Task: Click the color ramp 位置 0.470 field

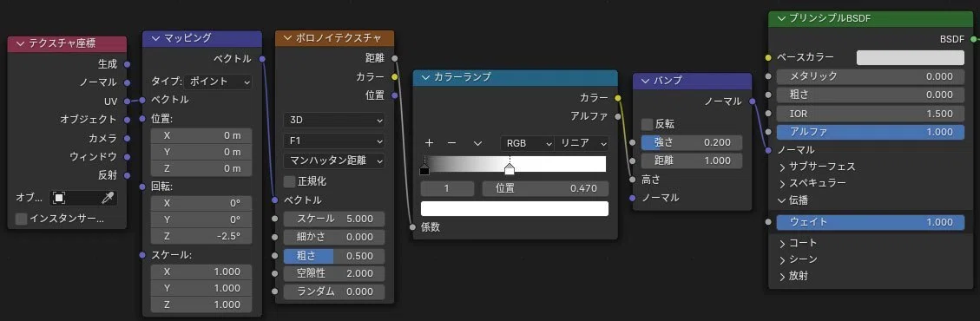Action: [545, 188]
